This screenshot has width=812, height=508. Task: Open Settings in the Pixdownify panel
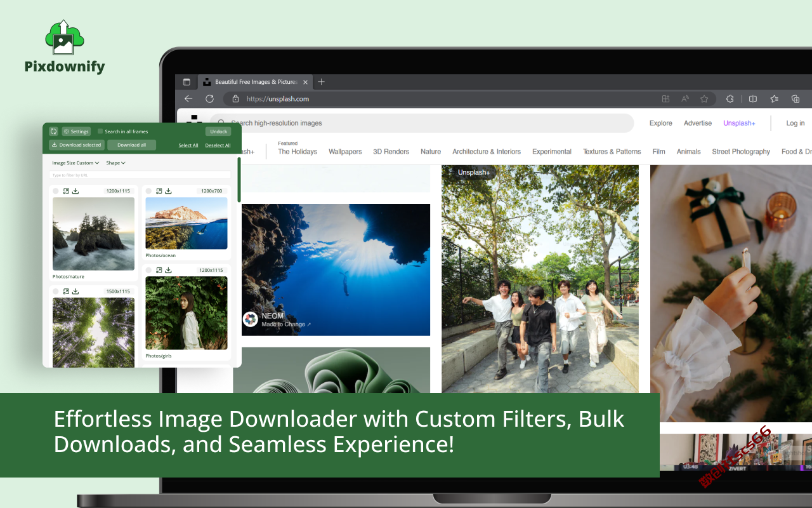click(76, 131)
